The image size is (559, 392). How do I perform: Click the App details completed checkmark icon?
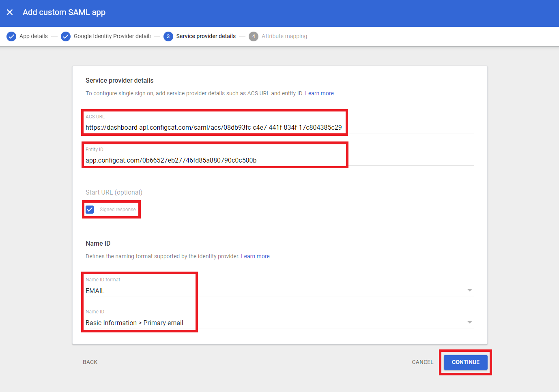[x=11, y=36]
